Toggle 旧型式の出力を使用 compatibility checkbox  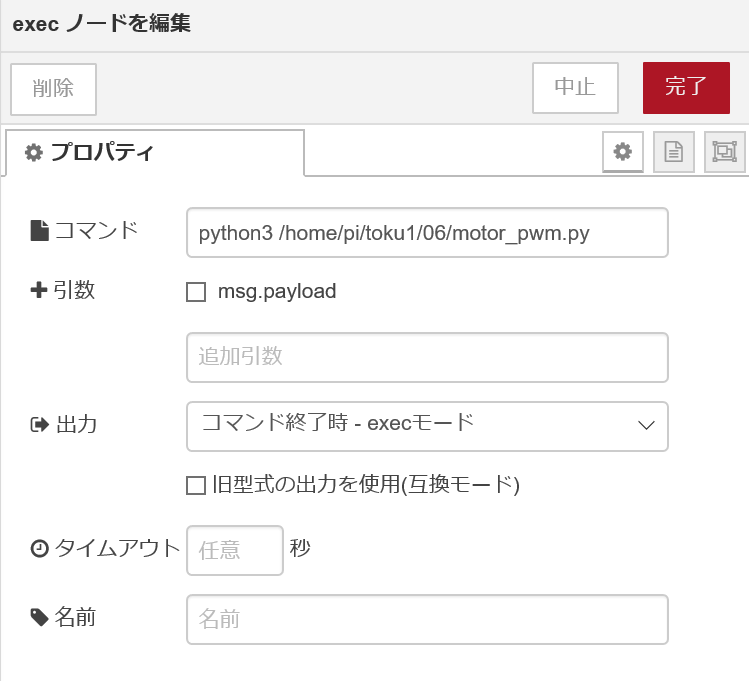(x=196, y=485)
